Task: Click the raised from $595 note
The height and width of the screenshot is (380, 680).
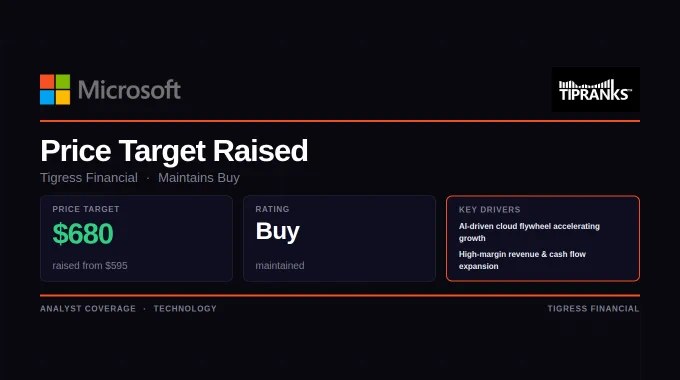Action: 90,265
